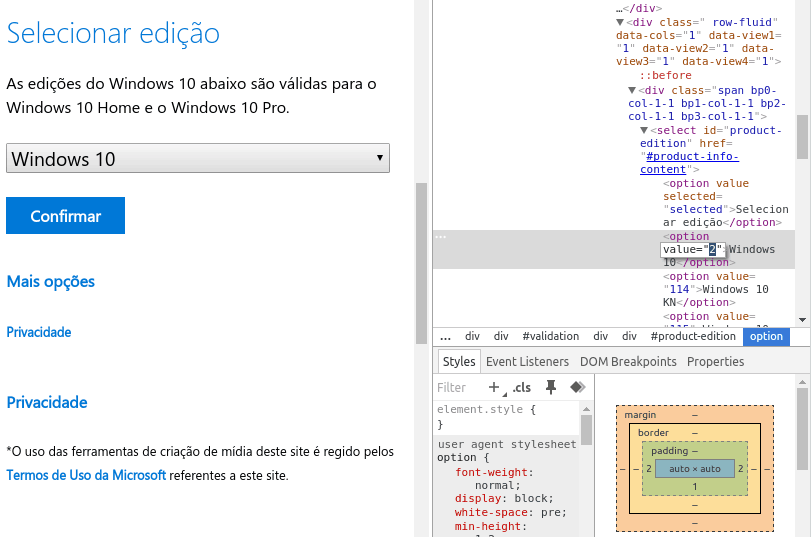Click the border label in box model
The height and width of the screenshot is (537, 811).
click(653, 432)
